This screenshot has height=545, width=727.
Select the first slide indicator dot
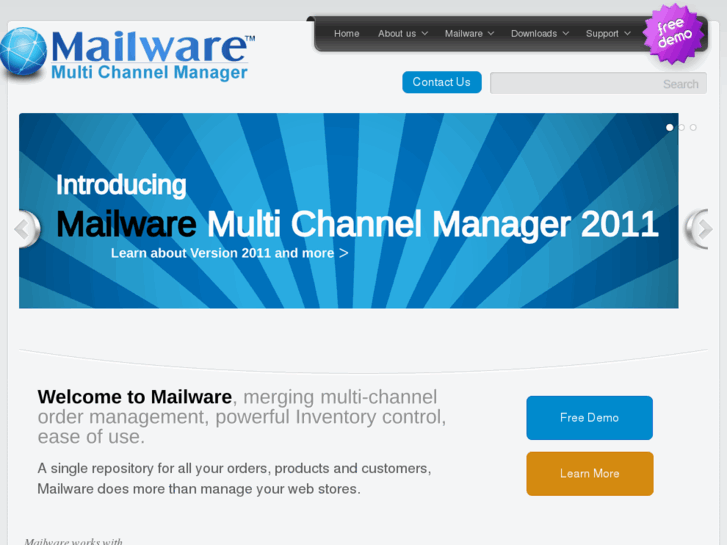(669, 127)
